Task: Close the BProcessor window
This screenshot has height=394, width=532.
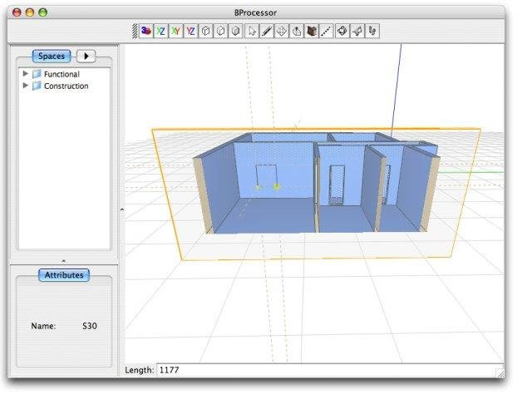Action: coord(17,12)
